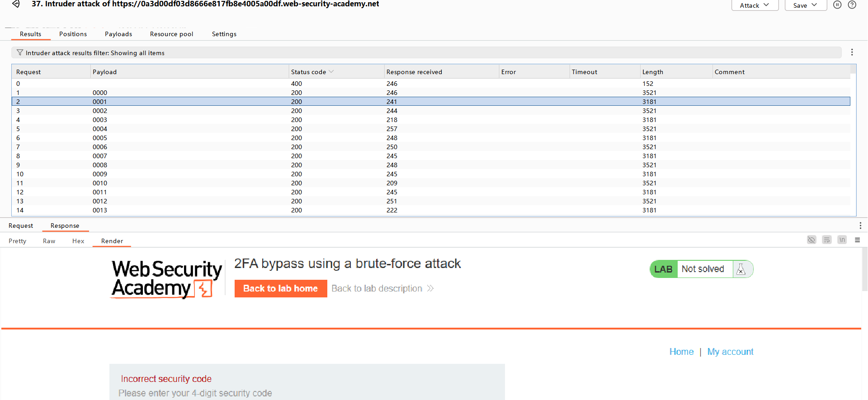
Task: Switch to the Payloads tab
Action: pos(118,34)
